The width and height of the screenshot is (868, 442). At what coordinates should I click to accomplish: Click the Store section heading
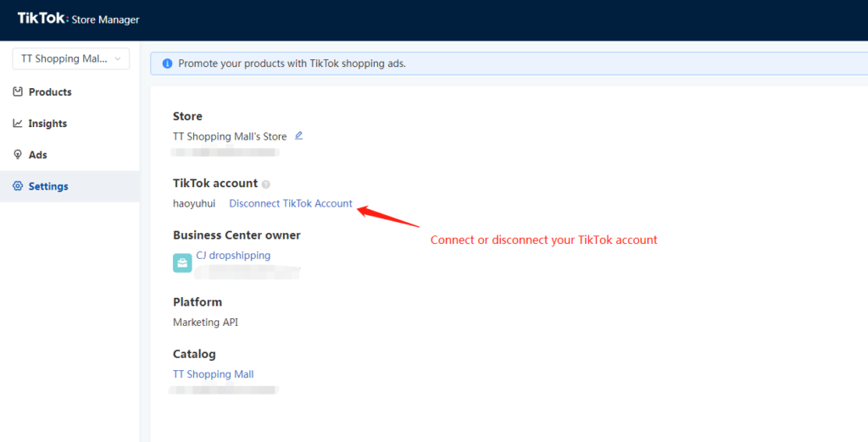tap(187, 116)
